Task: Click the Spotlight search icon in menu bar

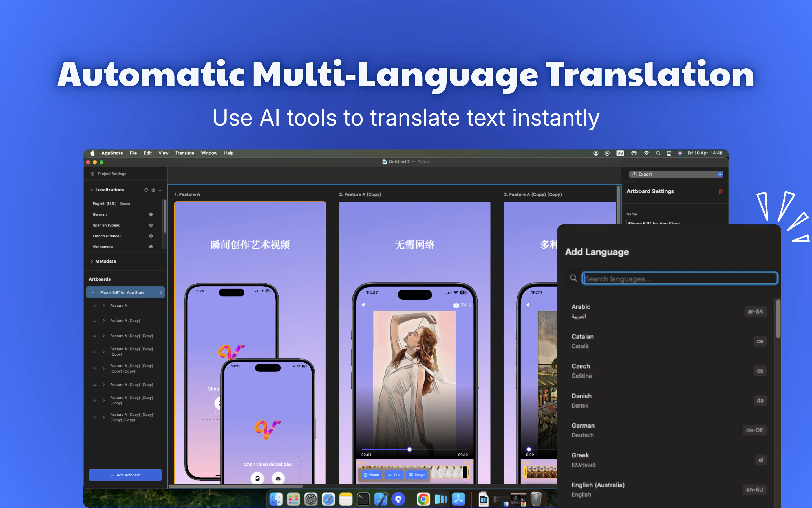Action: click(658, 153)
